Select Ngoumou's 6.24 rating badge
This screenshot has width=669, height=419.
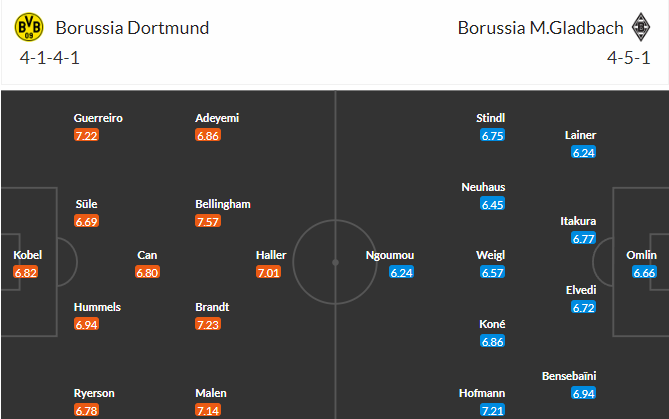click(401, 272)
